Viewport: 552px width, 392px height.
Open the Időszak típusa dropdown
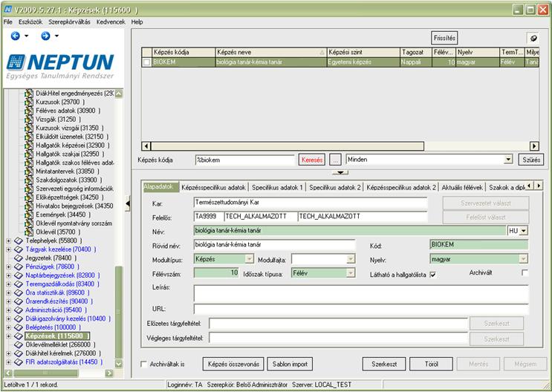[351, 273]
